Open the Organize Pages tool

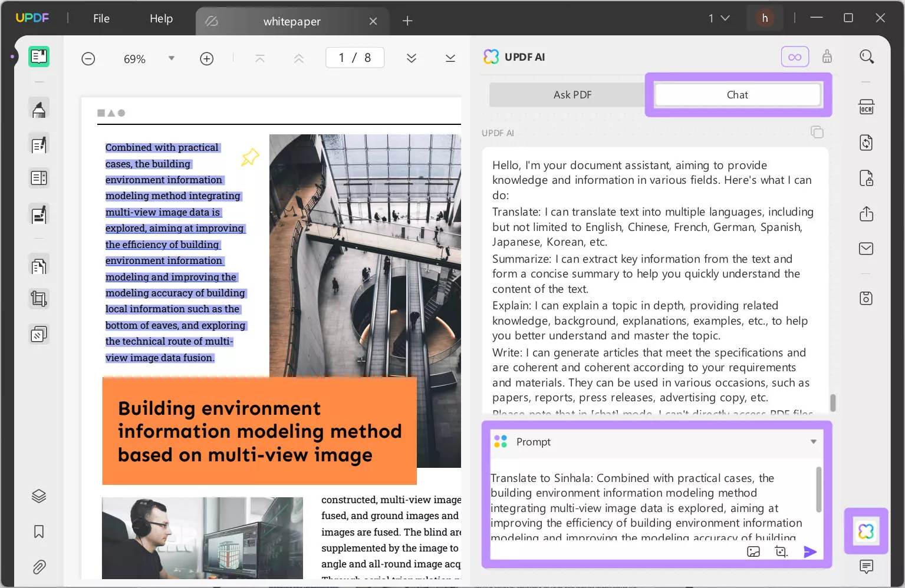click(x=39, y=266)
